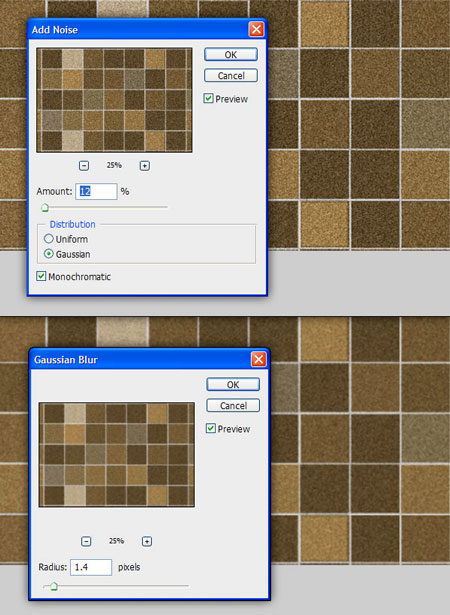Close the Add Noise dialog
The height and width of the screenshot is (615, 450).
pos(256,29)
